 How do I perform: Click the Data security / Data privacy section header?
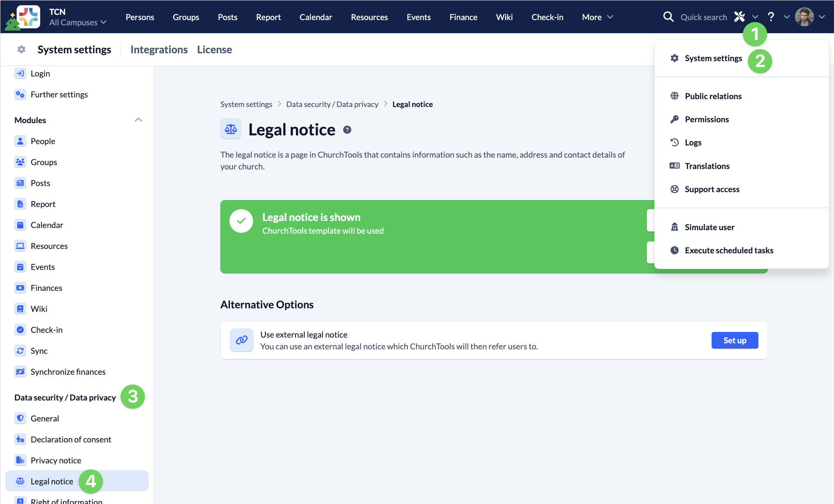click(65, 397)
